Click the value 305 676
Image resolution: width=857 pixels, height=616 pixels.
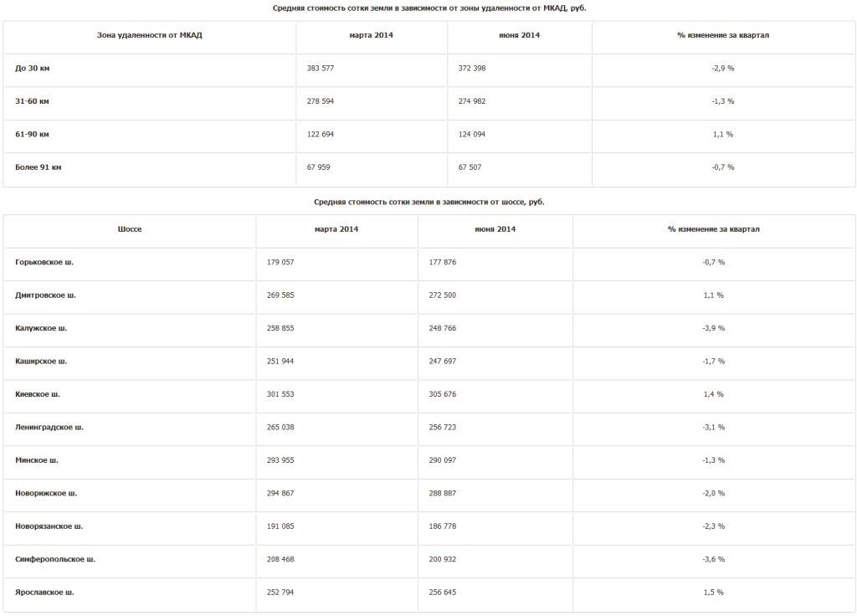click(x=443, y=394)
